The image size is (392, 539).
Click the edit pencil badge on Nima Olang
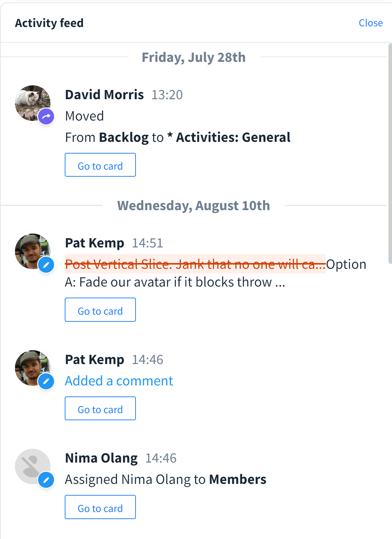(46, 480)
